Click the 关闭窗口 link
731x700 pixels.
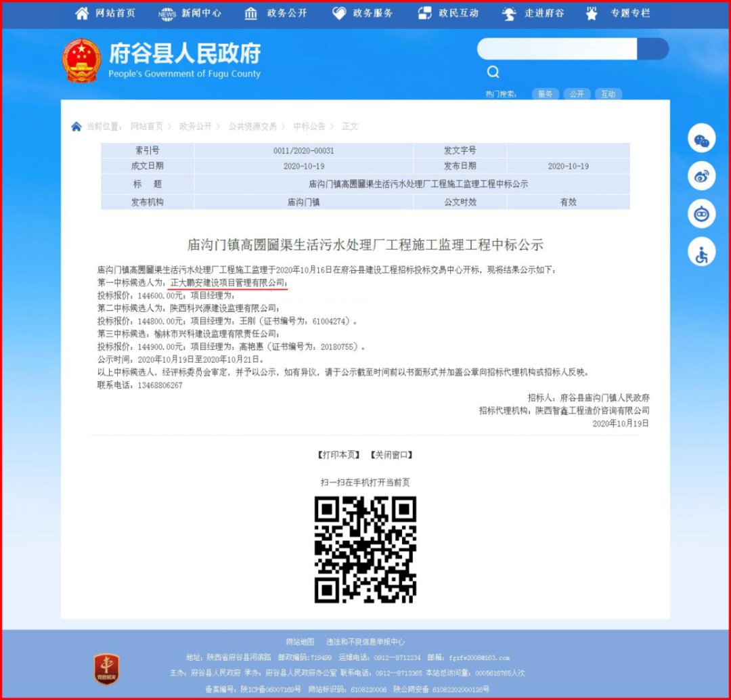(x=392, y=455)
